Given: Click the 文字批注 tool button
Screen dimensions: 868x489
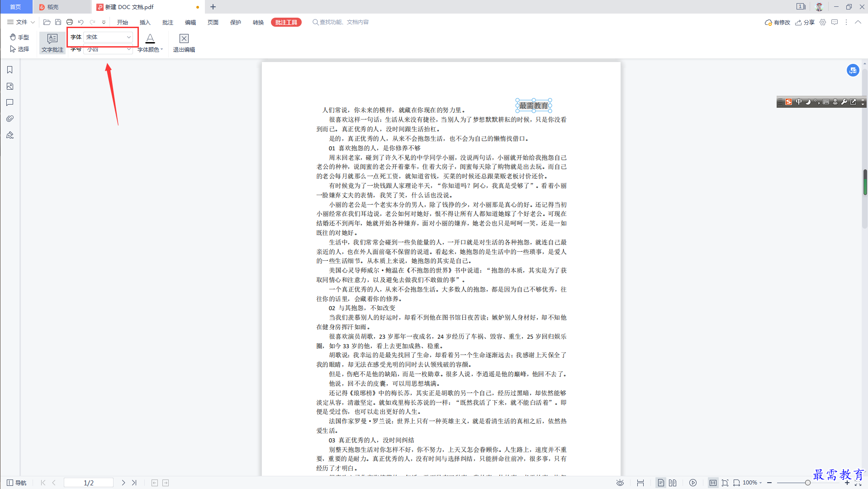Looking at the screenshot, I should click(x=52, y=43).
